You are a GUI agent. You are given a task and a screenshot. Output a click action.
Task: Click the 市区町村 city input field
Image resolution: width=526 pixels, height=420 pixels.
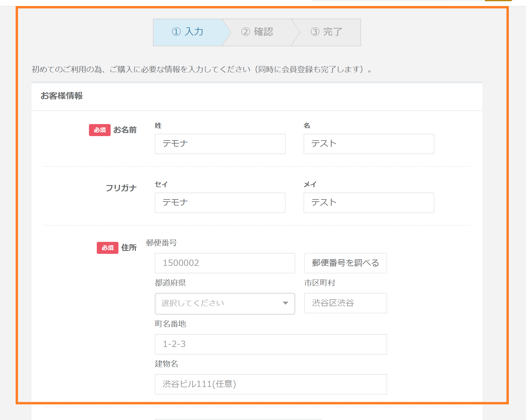345,303
